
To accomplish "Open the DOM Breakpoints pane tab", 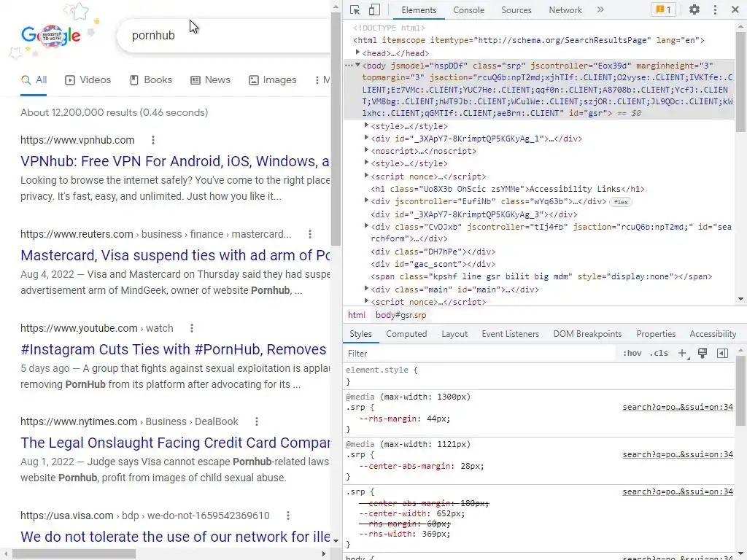I will 587,334.
